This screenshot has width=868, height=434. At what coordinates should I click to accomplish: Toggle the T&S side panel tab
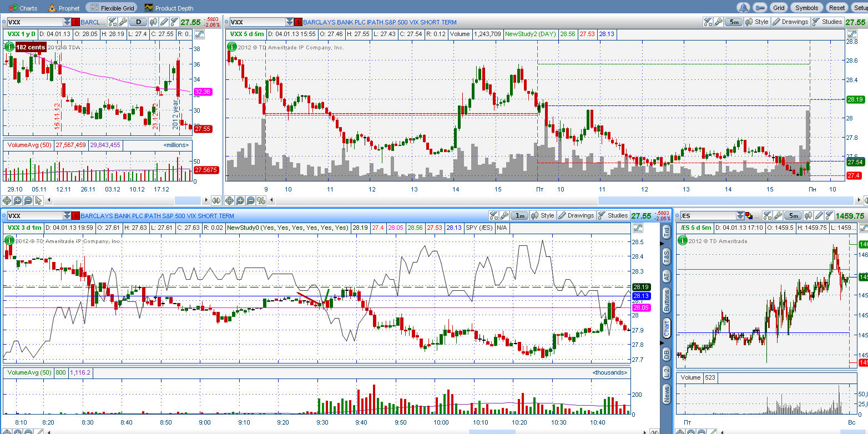point(667,256)
